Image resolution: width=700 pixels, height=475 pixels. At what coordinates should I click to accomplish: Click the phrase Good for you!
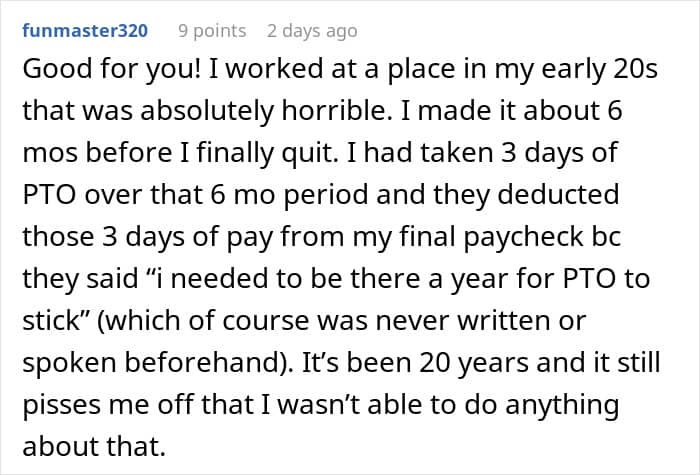(x=112, y=69)
